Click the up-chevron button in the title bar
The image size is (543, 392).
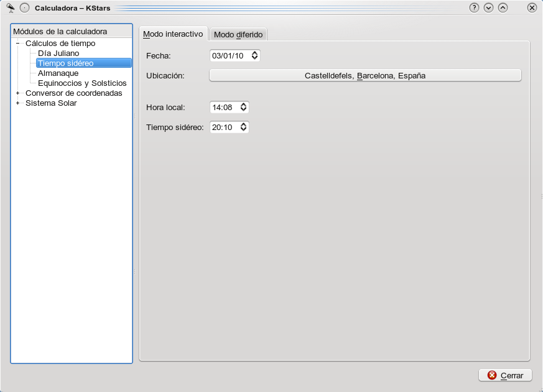coord(503,8)
